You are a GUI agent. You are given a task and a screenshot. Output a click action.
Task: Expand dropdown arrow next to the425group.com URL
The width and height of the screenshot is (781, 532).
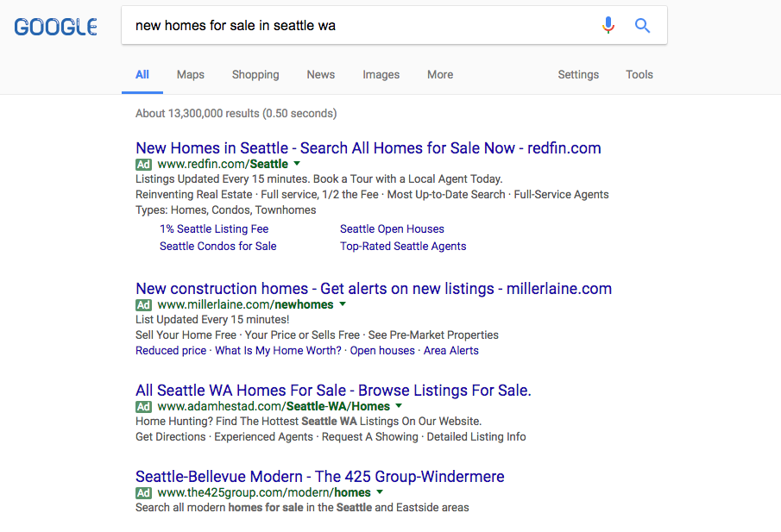380,491
